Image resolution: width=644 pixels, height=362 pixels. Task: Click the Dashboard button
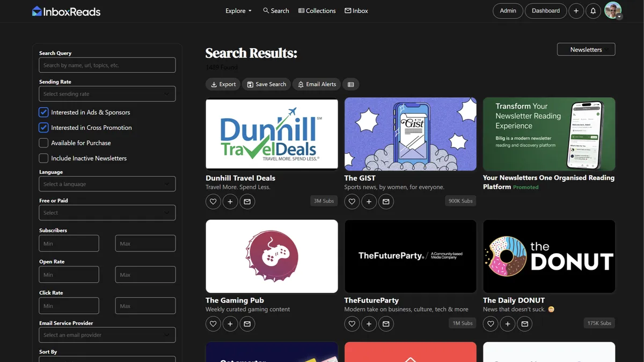tap(546, 11)
